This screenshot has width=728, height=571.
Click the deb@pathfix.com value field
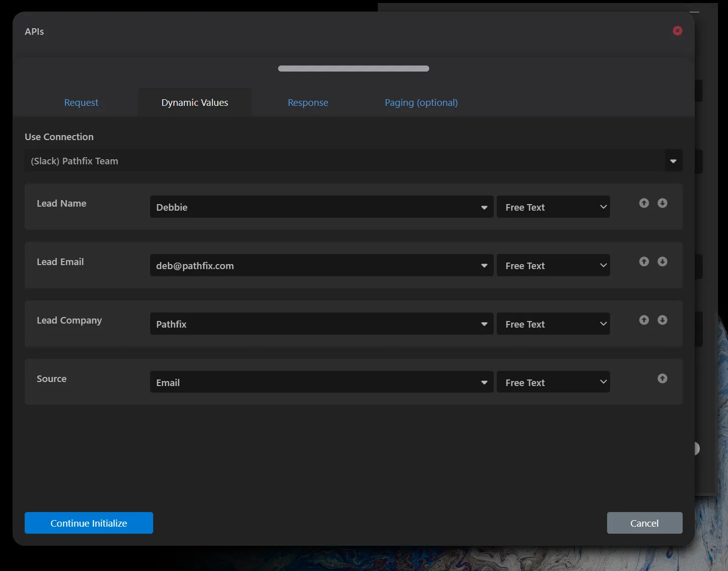pos(321,266)
